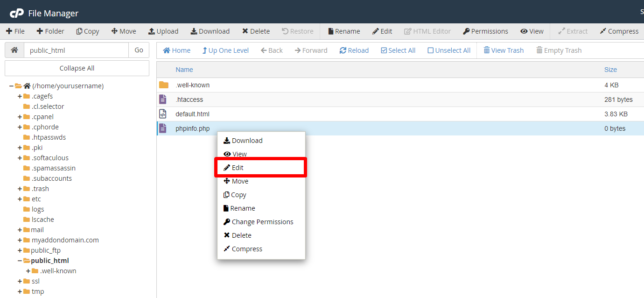
Task: Check all files with Select All
Action: 398,50
